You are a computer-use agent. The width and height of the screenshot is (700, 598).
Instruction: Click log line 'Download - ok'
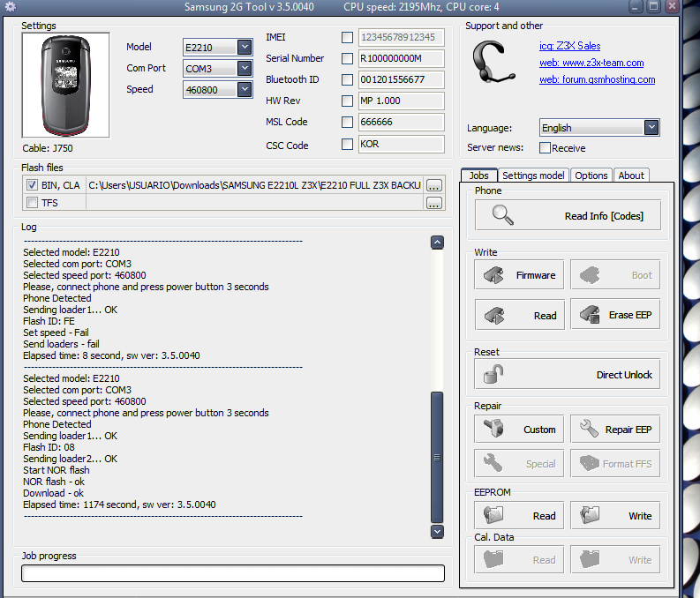tap(54, 493)
